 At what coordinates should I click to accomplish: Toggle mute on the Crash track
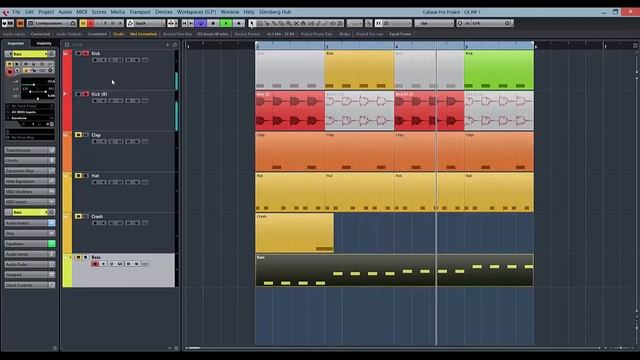click(78, 216)
